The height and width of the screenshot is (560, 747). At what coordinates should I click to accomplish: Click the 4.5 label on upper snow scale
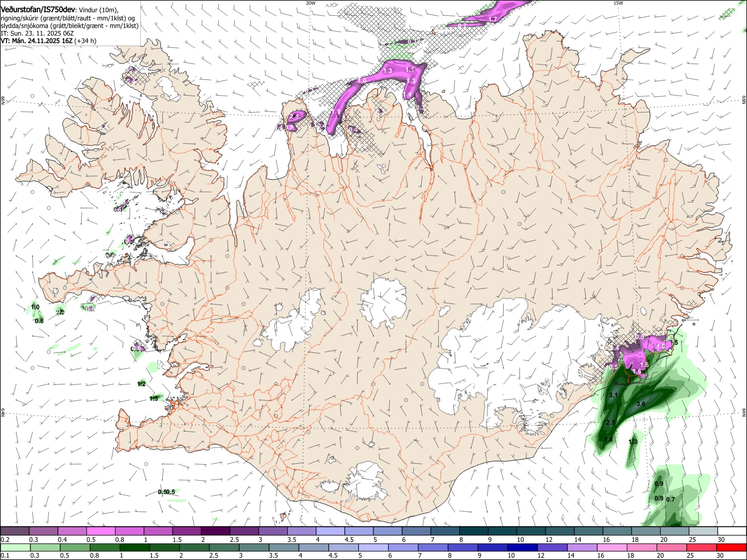coord(349,540)
